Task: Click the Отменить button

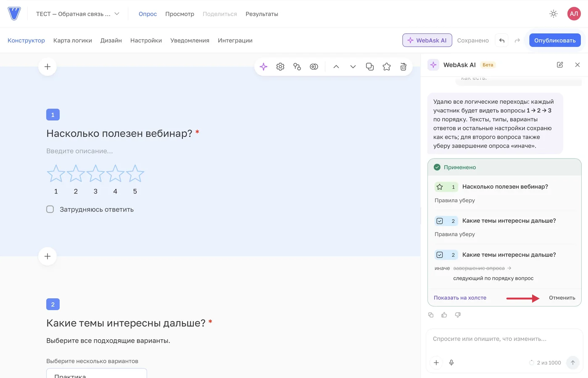Action: [562, 298]
